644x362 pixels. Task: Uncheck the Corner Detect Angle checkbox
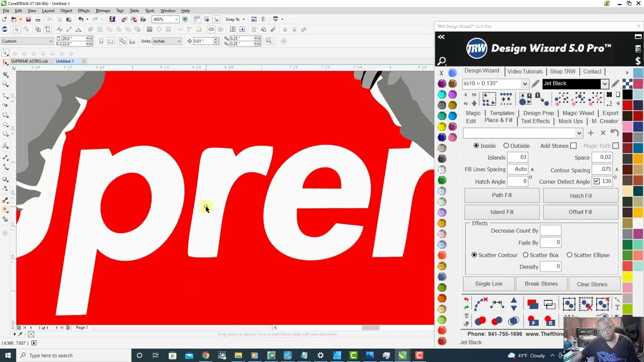tap(597, 182)
